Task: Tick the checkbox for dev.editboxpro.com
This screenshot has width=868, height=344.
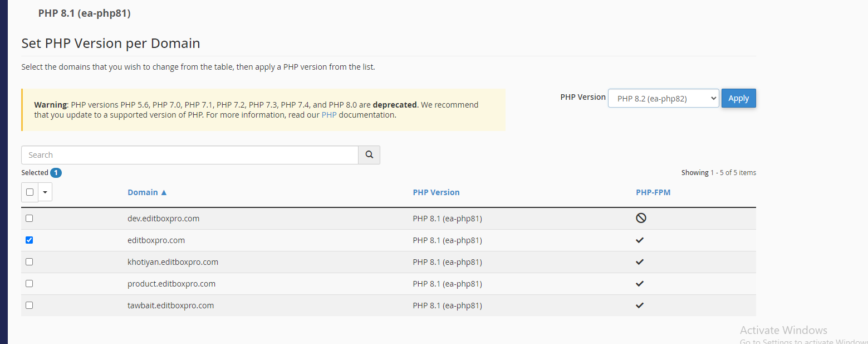Action: point(30,219)
